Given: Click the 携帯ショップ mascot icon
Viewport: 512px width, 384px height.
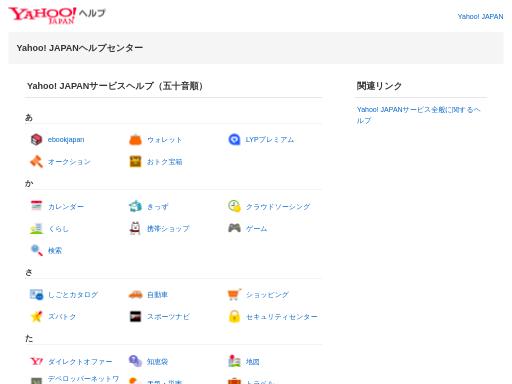Looking at the screenshot, I should coord(135,228).
